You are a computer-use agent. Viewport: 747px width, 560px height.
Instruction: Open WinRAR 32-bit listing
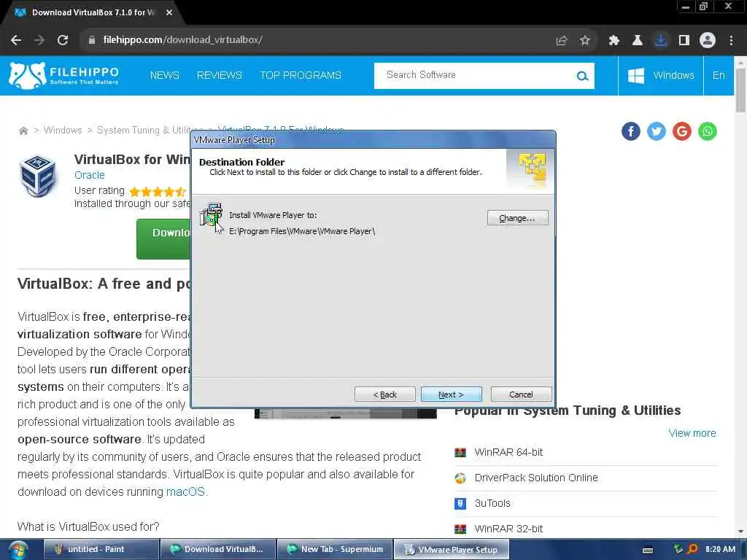[508, 529]
